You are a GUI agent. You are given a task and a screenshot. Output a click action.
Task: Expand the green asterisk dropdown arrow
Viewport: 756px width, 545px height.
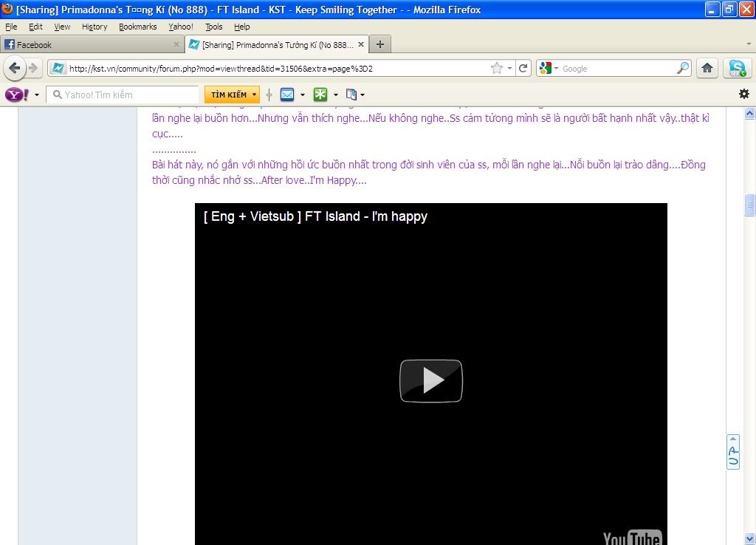click(x=336, y=95)
